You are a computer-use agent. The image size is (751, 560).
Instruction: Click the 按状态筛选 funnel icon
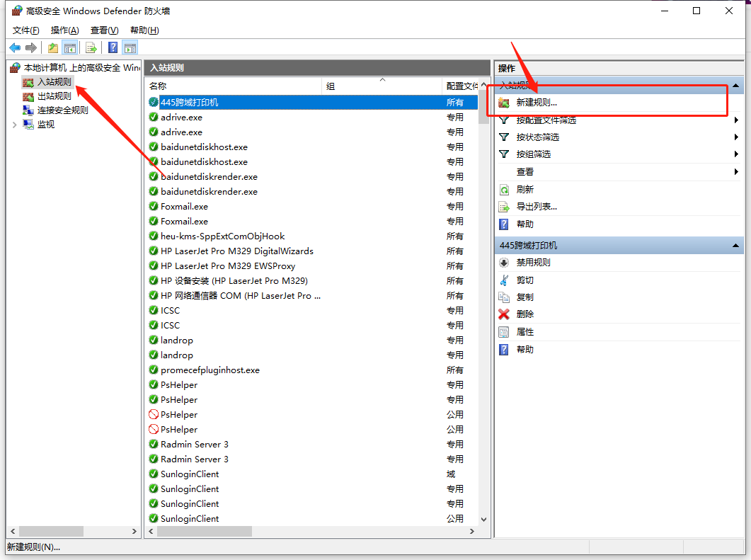505,137
